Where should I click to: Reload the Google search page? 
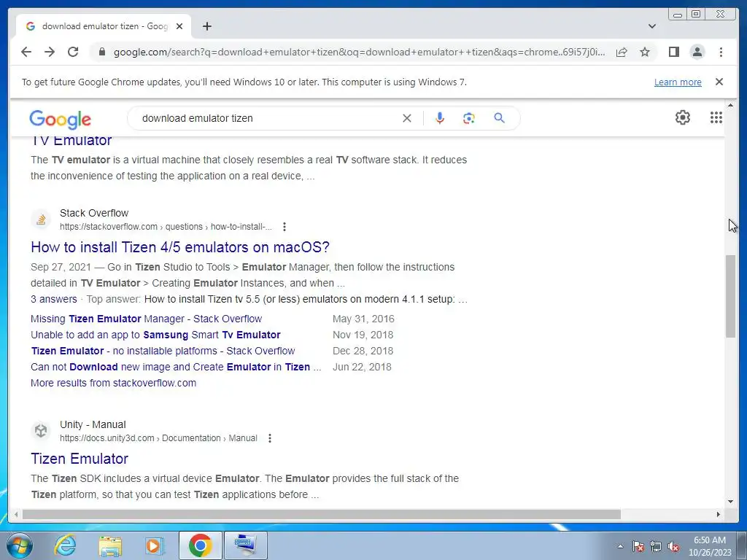pos(73,52)
